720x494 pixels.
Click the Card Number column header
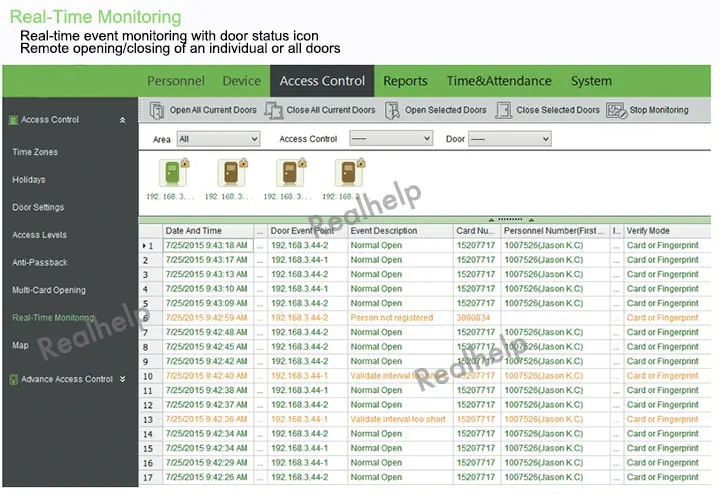pyautogui.click(x=477, y=231)
